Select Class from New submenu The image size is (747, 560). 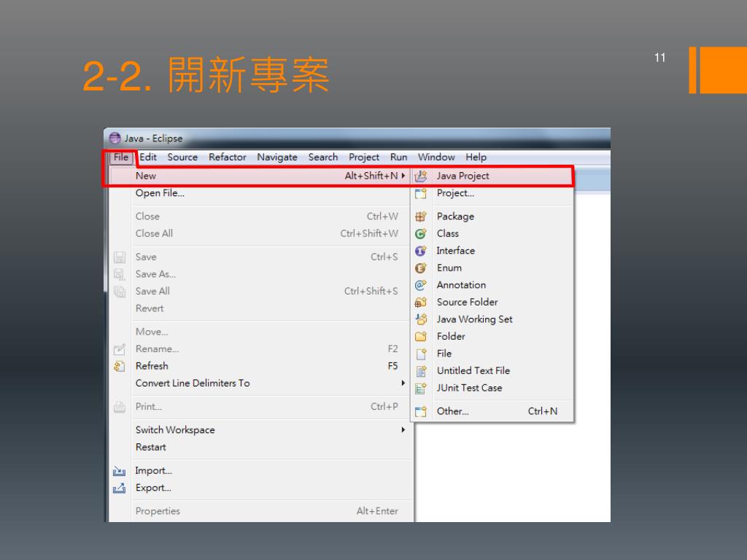tap(492, 234)
